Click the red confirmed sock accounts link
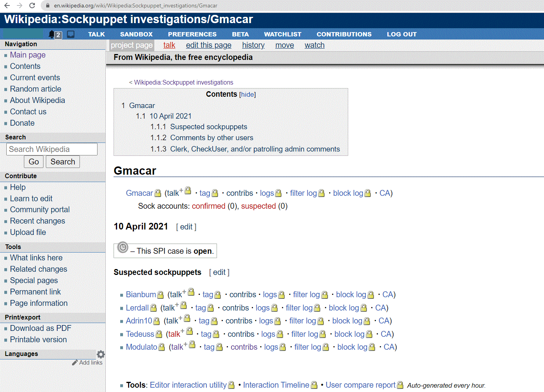This screenshot has width=544, height=392. (209, 206)
